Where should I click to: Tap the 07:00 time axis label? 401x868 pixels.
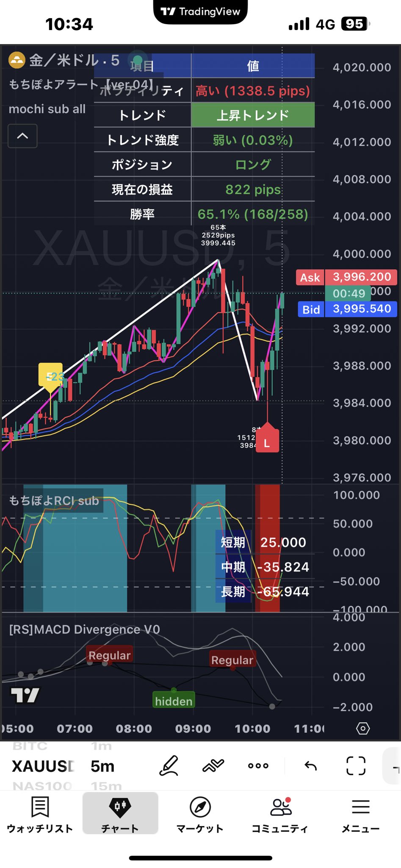coord(75,729)
